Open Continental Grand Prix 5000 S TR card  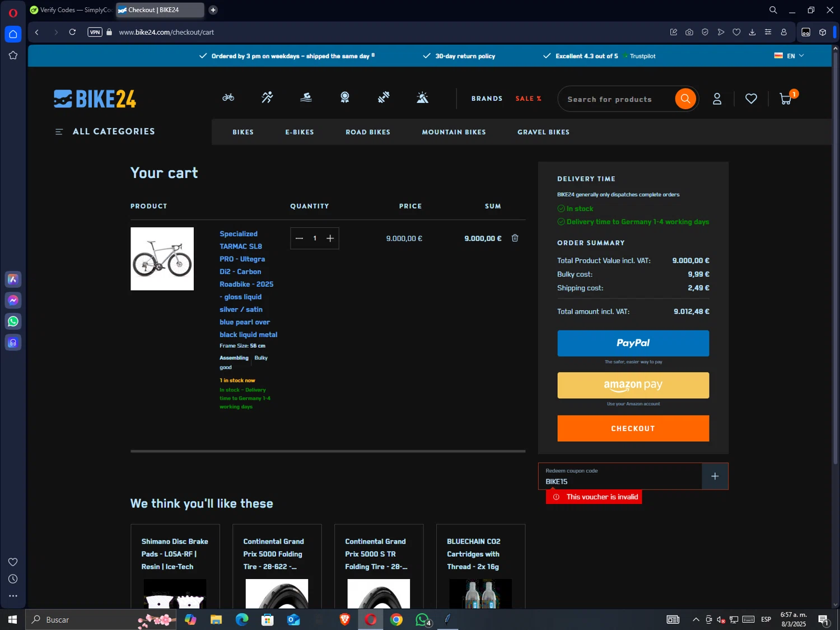(379, 566)
